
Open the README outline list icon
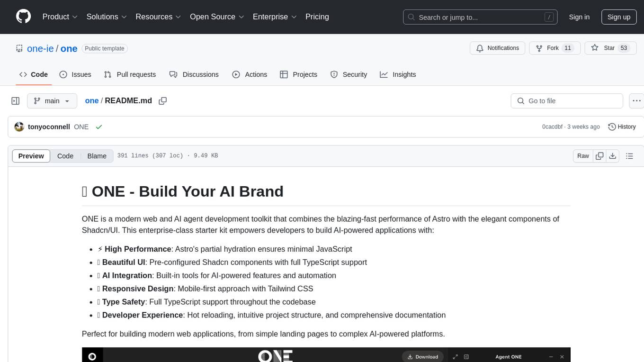629,156
